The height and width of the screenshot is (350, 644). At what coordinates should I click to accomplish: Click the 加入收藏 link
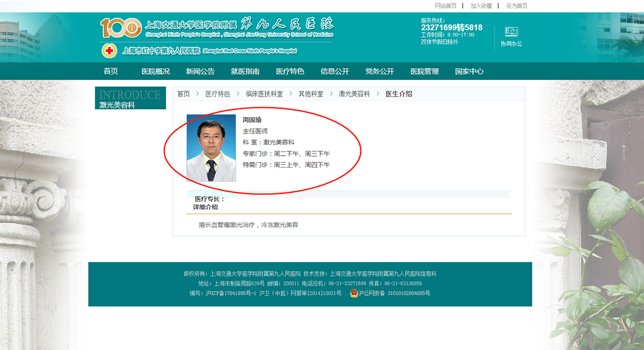pyautogui.click(x=481, y=6)
